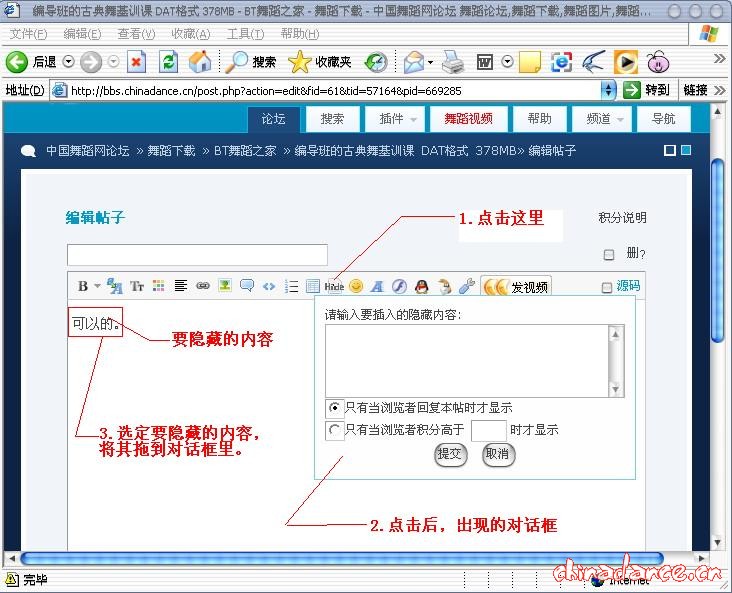Click the 转到 Go button
The image size is (732, 593).
pyautogui.click(x=647, y=90)
